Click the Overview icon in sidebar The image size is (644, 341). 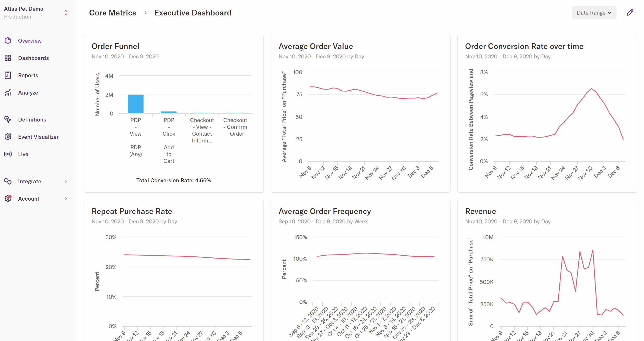click(8, 40)
